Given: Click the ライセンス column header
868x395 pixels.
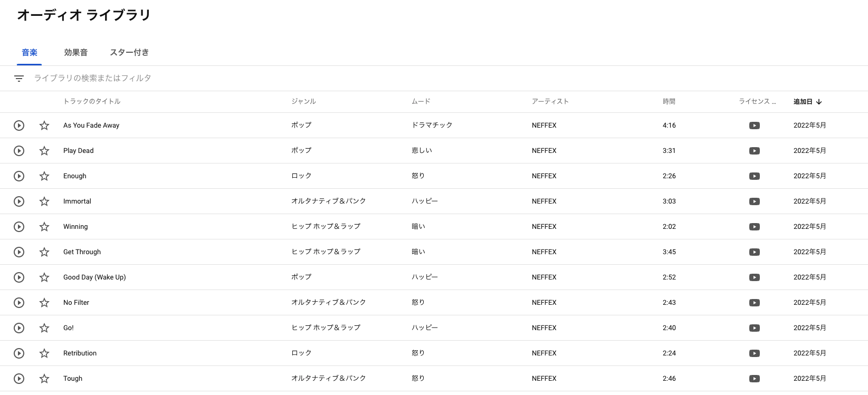Looking at the screenshot, I should click(x=757, y=101).
